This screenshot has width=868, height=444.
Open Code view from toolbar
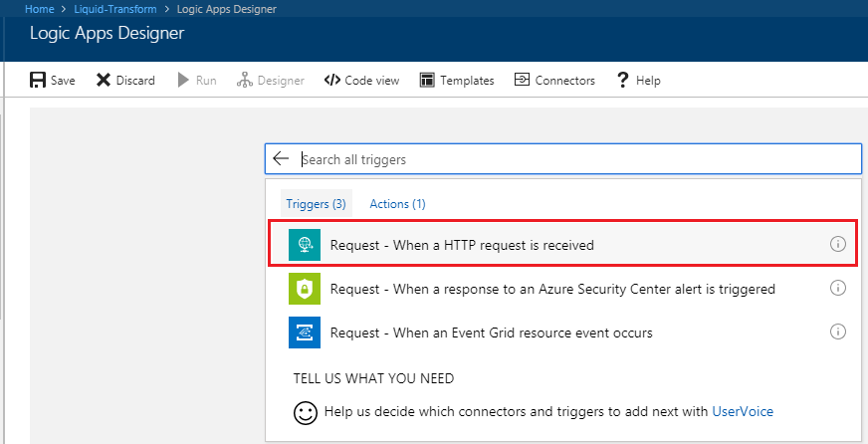click(x=362, y=81)
